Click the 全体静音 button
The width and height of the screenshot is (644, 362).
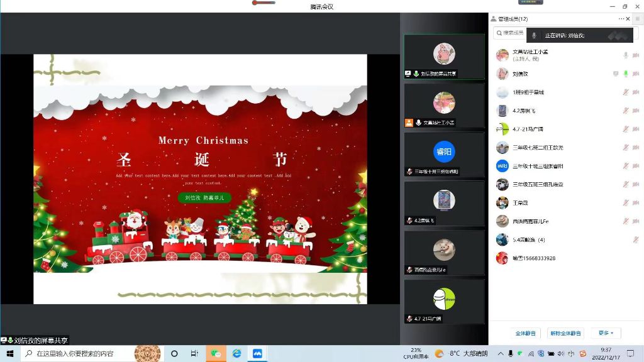pos(526,333)
